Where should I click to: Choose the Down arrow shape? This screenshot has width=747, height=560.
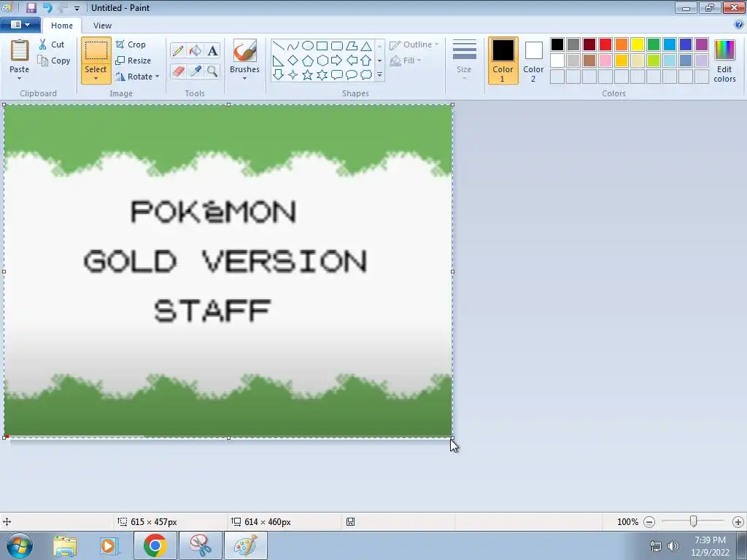tap(278, 75)
